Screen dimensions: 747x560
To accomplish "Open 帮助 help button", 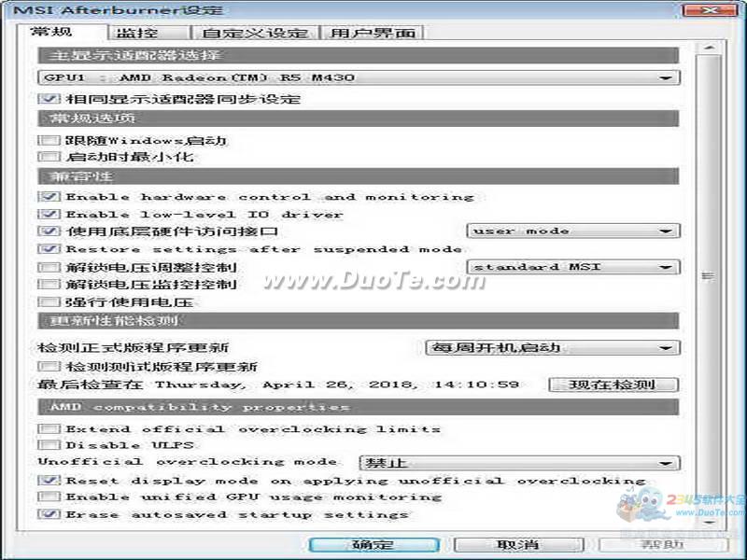I will point(663,545).
